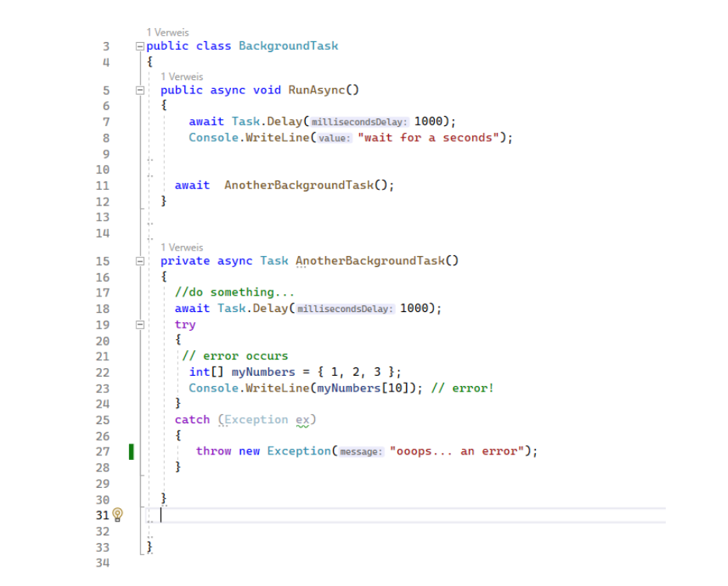728x586 pixels.
Task: Collapse the BackgroundTask class block
Action: [140, 46]
